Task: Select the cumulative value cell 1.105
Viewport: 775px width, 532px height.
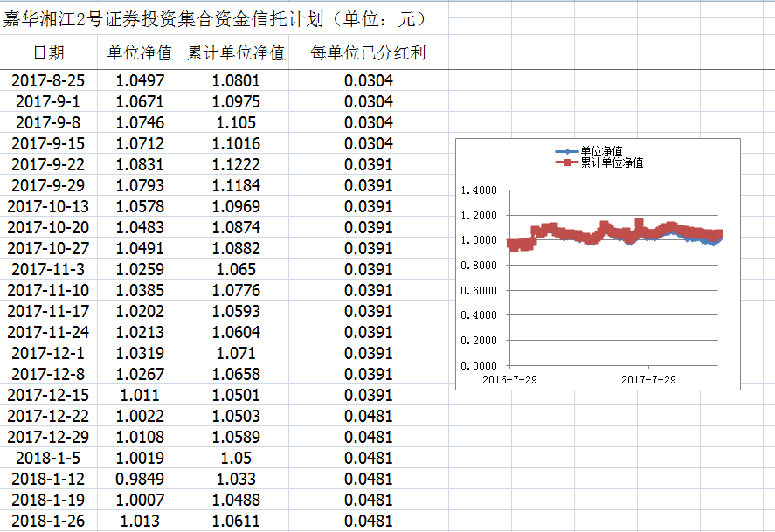Action: pyautogui.click(x=236, y=122)
